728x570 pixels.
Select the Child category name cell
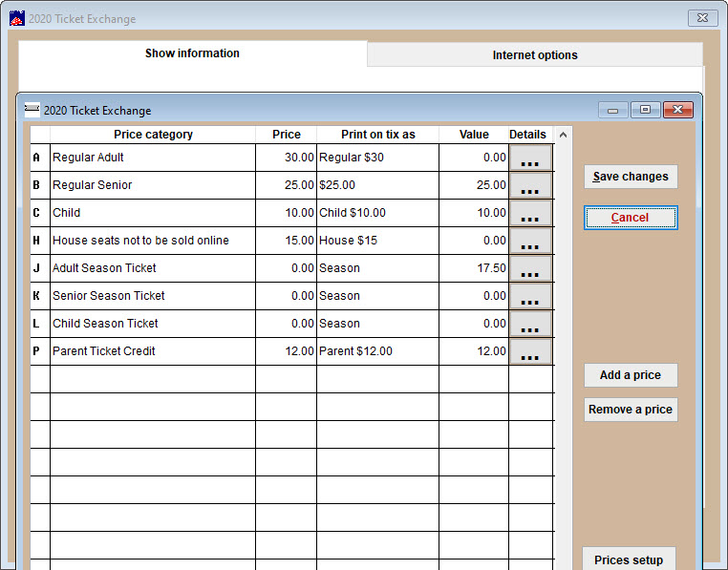coord(153,213)
